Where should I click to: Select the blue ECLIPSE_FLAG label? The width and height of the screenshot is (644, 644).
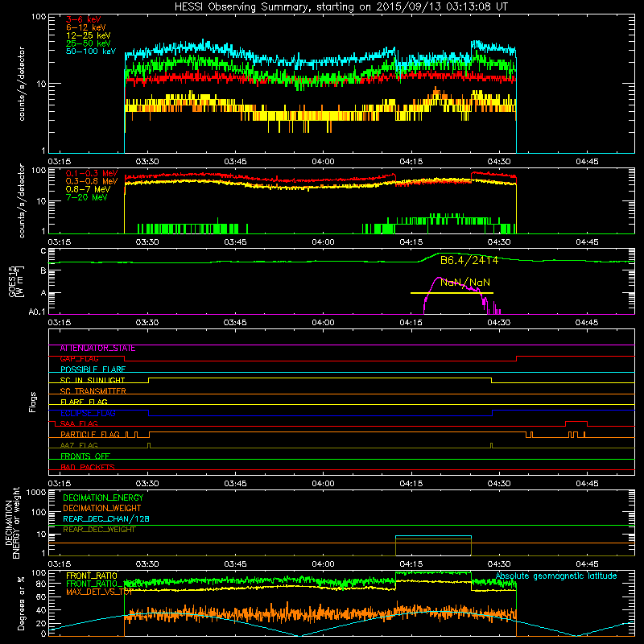coord(88,413)
